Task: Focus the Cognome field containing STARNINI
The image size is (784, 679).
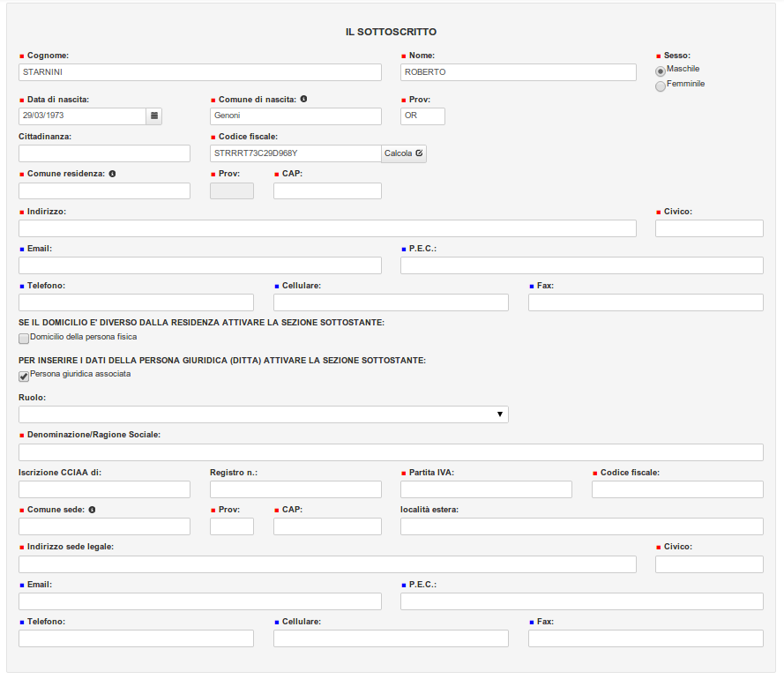Action: pyautogui.click(x=200, y=72)
